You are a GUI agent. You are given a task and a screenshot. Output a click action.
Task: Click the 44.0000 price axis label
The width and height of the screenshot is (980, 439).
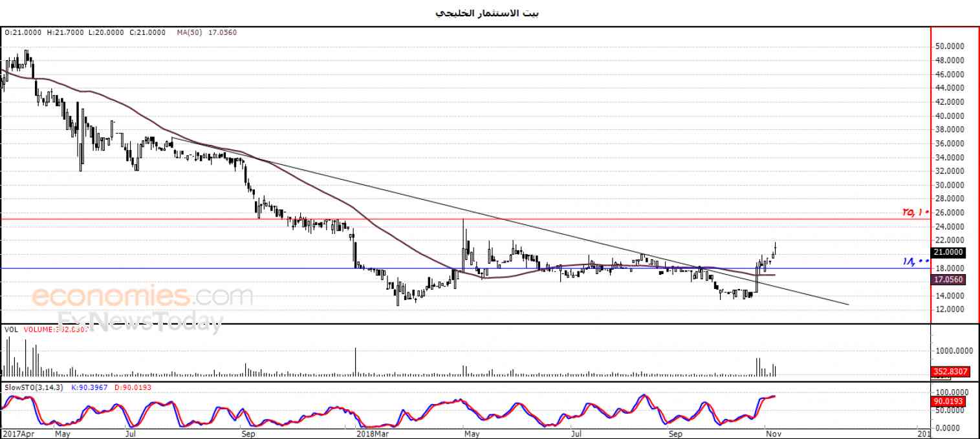[x=949, y=88]
